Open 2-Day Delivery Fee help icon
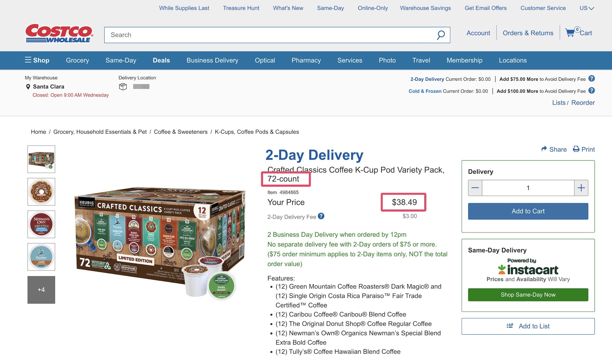The width and height of the screenshot is (612, 364). (x=321, y=216)
